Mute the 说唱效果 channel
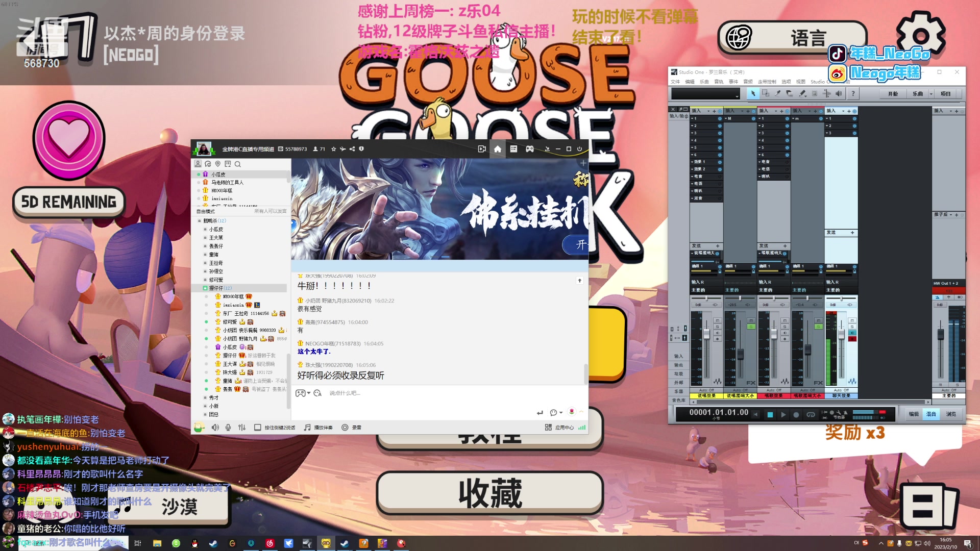This screenshot has height=551, width=980. 717,320
